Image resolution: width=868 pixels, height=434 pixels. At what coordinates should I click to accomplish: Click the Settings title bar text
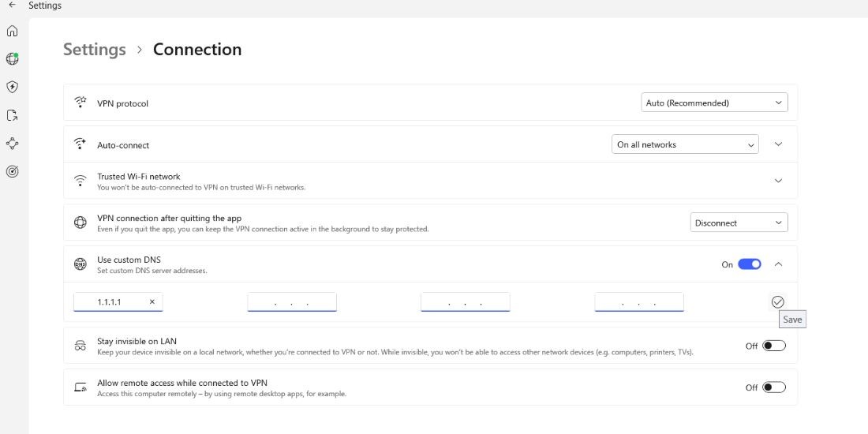[x=46, y=6]
